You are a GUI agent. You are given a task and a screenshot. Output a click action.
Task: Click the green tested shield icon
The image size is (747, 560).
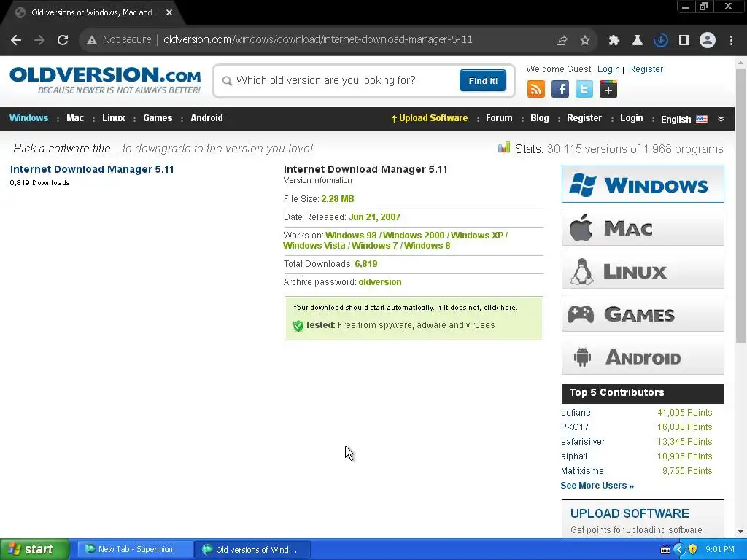click(298, 326)
